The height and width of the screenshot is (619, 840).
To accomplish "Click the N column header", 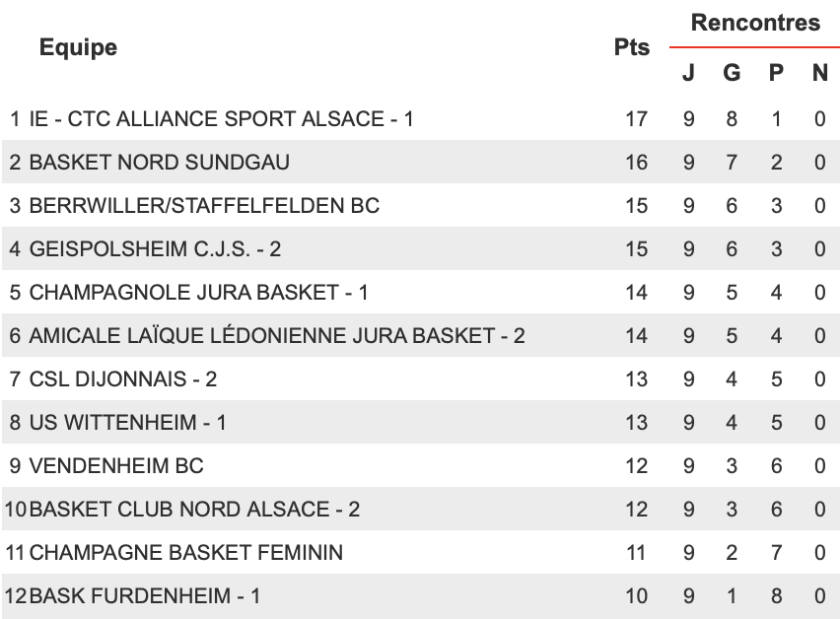I will pos(820,72).
